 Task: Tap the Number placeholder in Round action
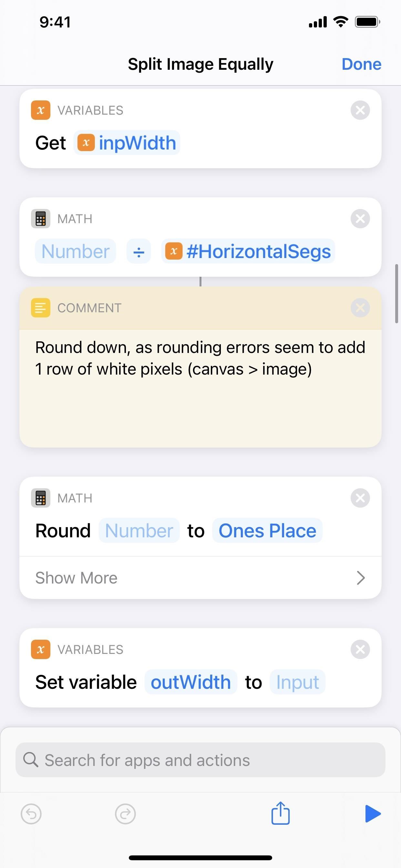139,531
